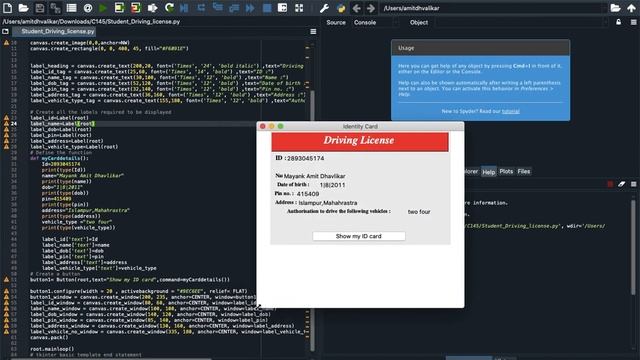Click the editor vertical scrollbar
The image size is (640, 360).
coord(313,220)
